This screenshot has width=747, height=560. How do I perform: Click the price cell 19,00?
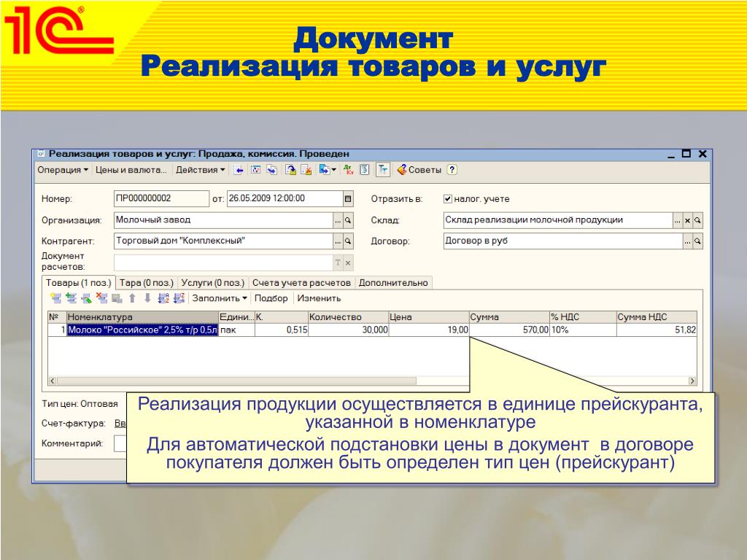(x=429, y=330)
